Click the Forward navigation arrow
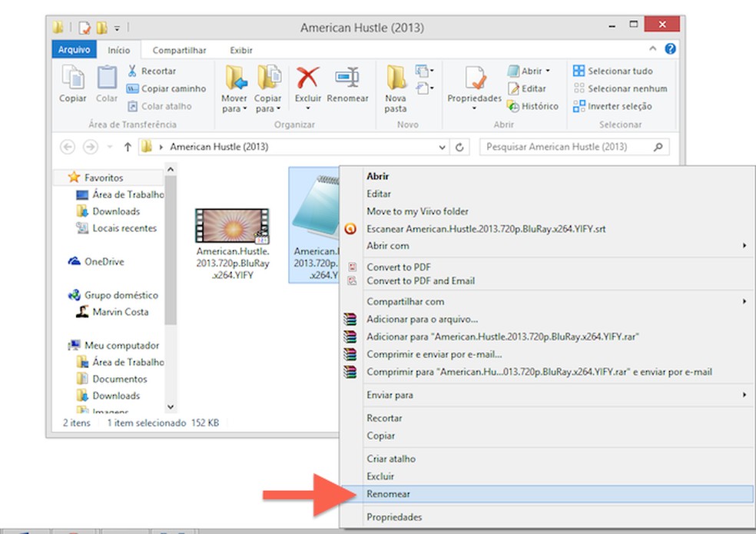 point(90,147)
